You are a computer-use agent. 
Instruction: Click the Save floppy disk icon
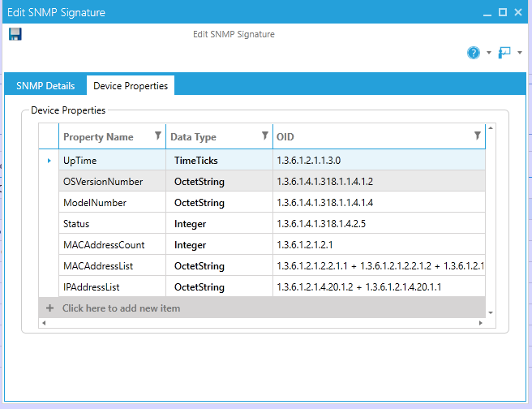[x=15, y=34]
